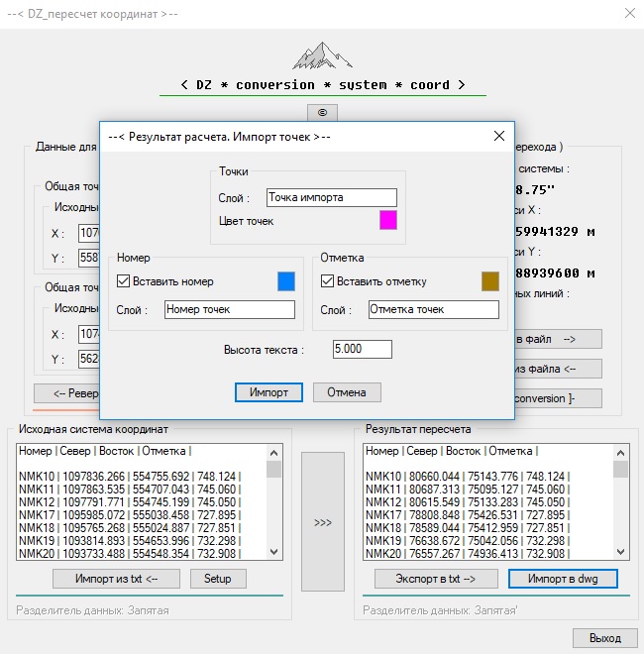Click 'Импорт из txt <--' button

(115, 579)
